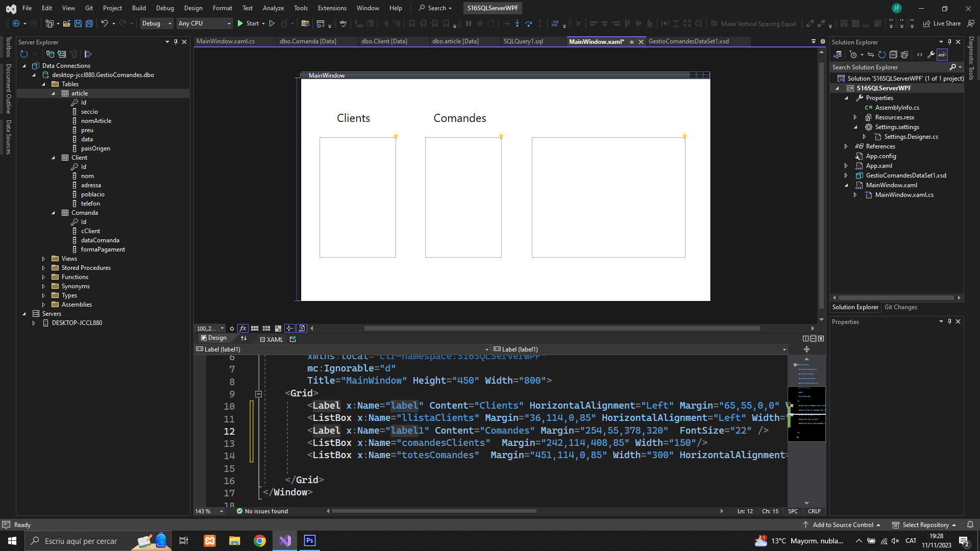Click the Connect to Database icon
The image size is (980, 551).
(50, 54)
